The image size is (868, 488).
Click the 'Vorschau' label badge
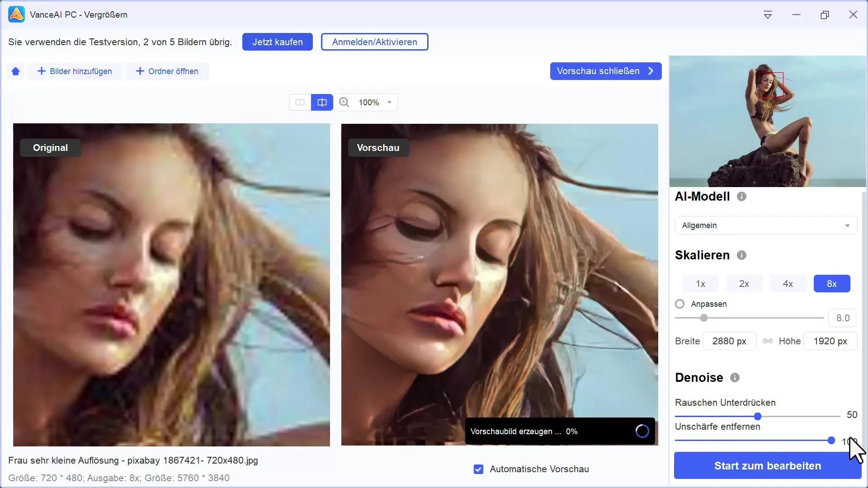coord(378,148)
